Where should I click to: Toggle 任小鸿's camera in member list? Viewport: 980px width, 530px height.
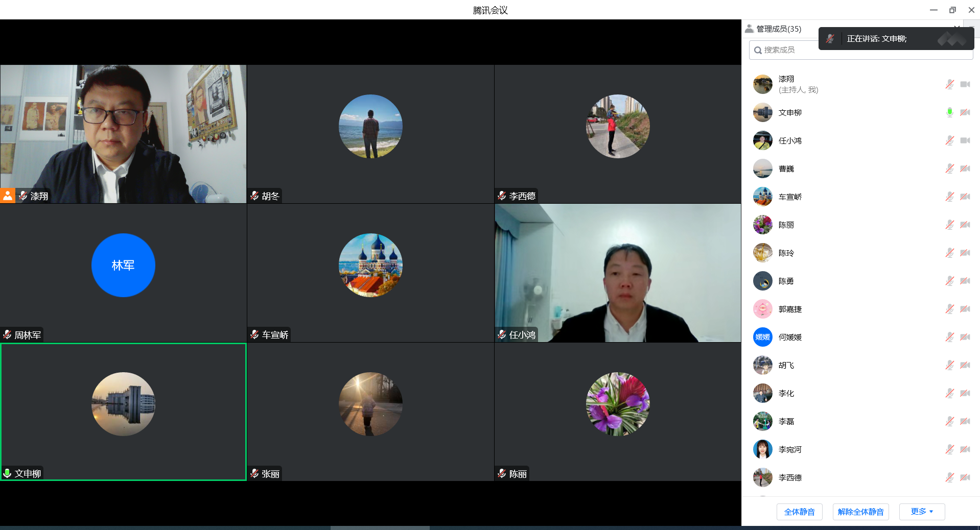click(x=965, y=140)
